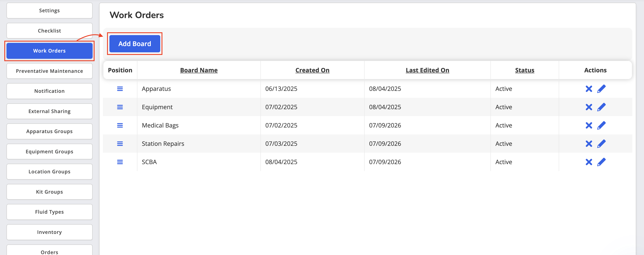Grab the Station Repairs reorder handle
Viewport: 644px width, 255px height.
click(x=120, y=144)
